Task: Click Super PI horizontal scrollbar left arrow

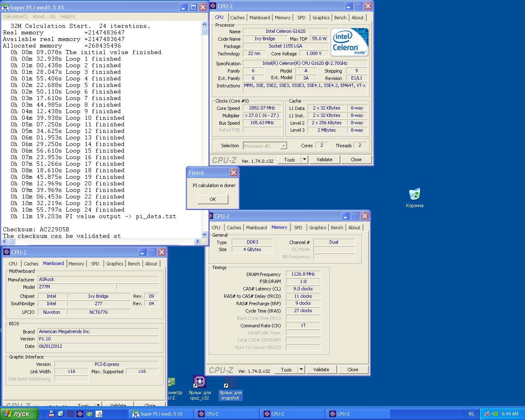Action: 5,242
